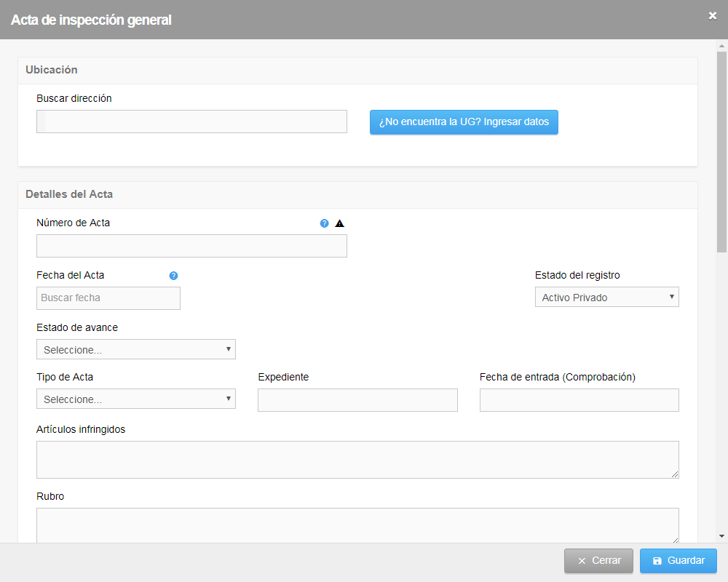Screen dimensions: 728x582
Task: Click the Rubro text area
Action: [x=357, y=525]
